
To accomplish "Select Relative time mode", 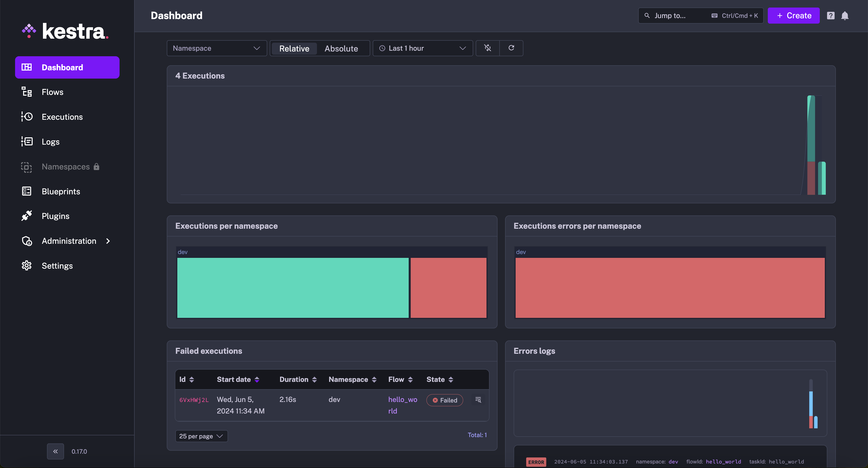I will pos(294,48).
